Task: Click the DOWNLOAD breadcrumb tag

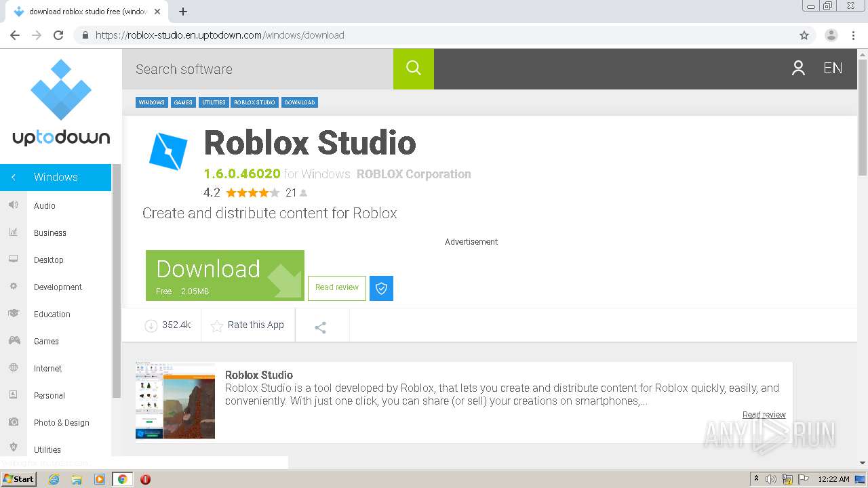Action: [x=300, y=102]
